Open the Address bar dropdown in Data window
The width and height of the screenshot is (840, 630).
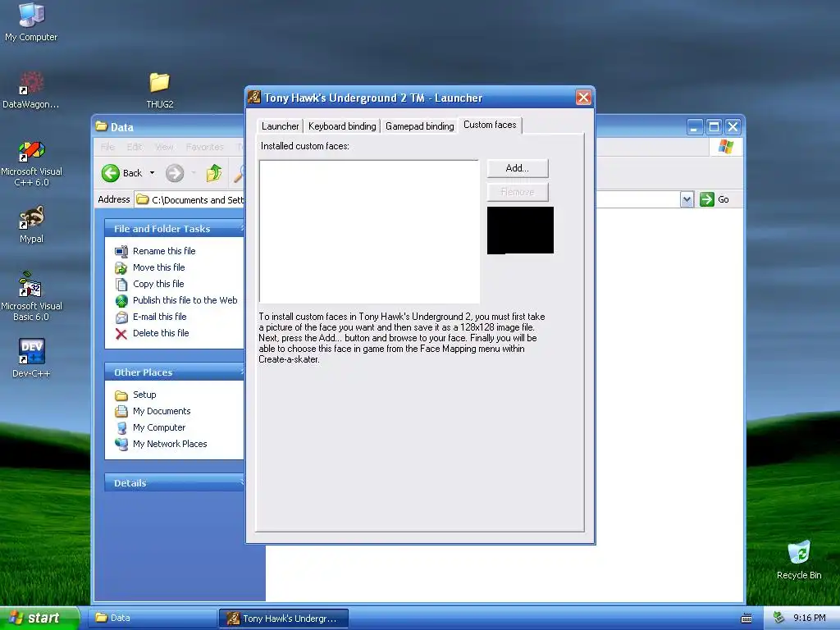[687, 199]
